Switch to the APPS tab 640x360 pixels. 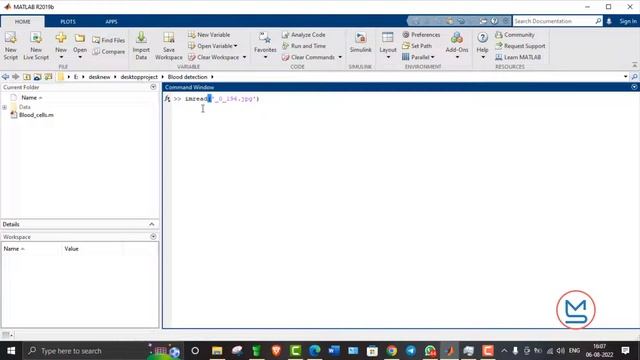click(x=111, y=22)
